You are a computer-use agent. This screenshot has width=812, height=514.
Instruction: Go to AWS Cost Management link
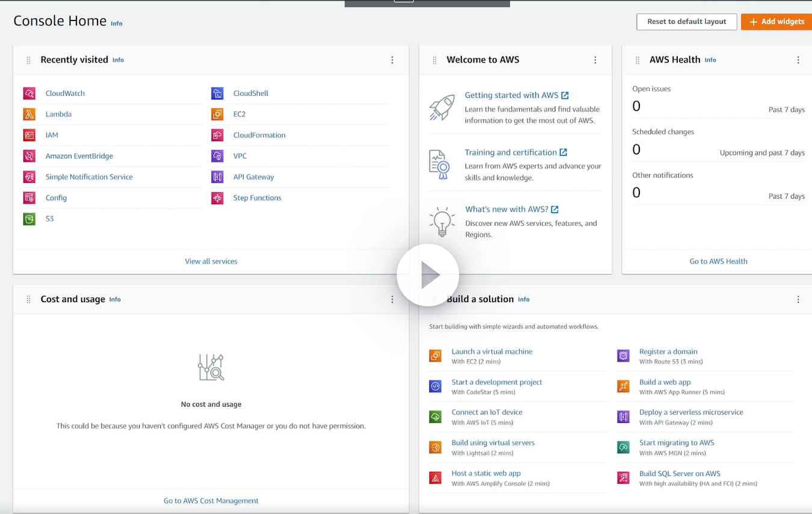pos(211,501)
